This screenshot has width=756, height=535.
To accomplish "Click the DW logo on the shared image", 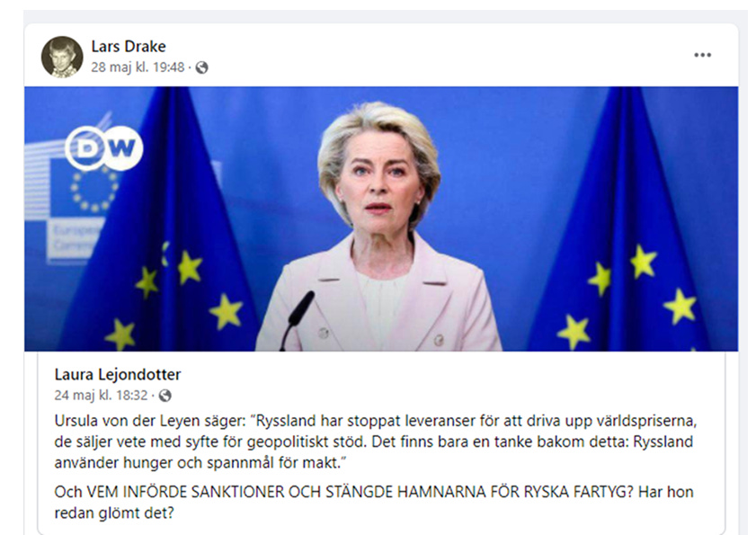I will tap(103, 148).
